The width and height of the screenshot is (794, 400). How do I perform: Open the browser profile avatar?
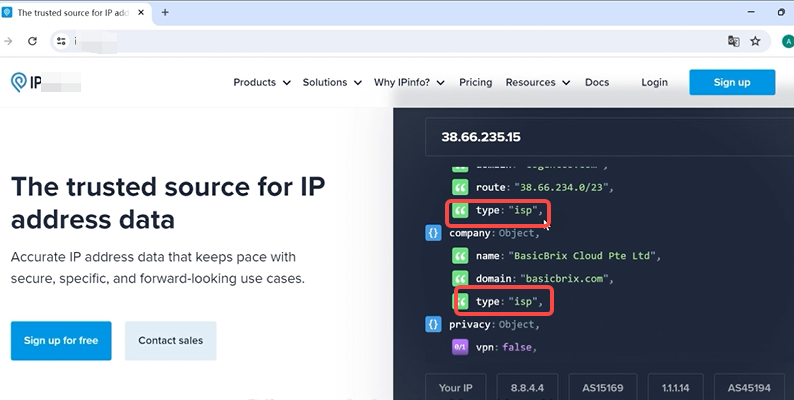[787, 41]
